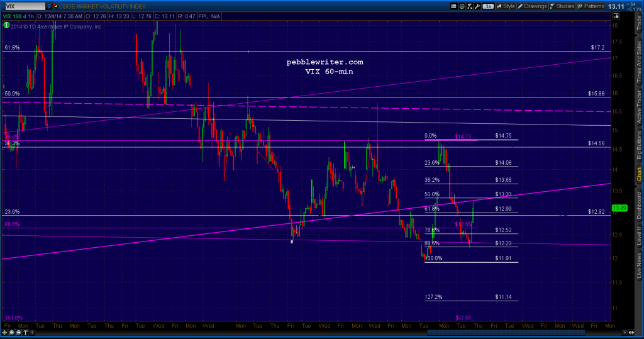The width and height of the screenshot is (644, 339).
Task: Click the FPL: N/A field
Action: click(209, 16)
